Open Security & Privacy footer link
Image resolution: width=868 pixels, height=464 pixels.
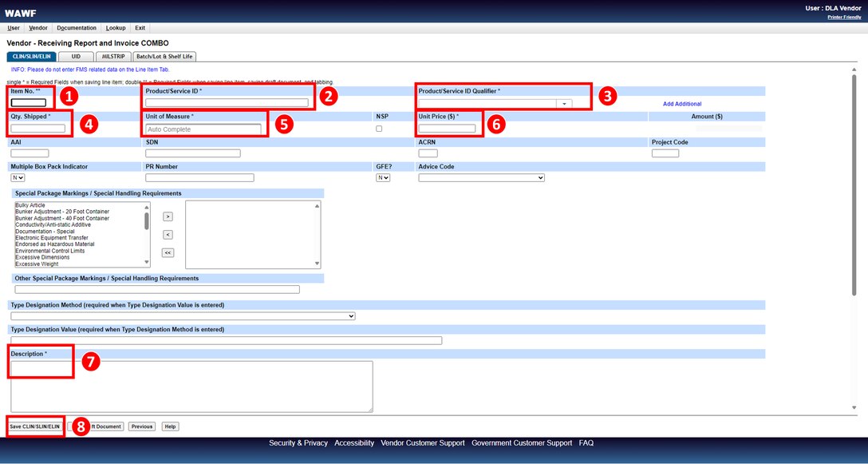click(x=298, y=443)
